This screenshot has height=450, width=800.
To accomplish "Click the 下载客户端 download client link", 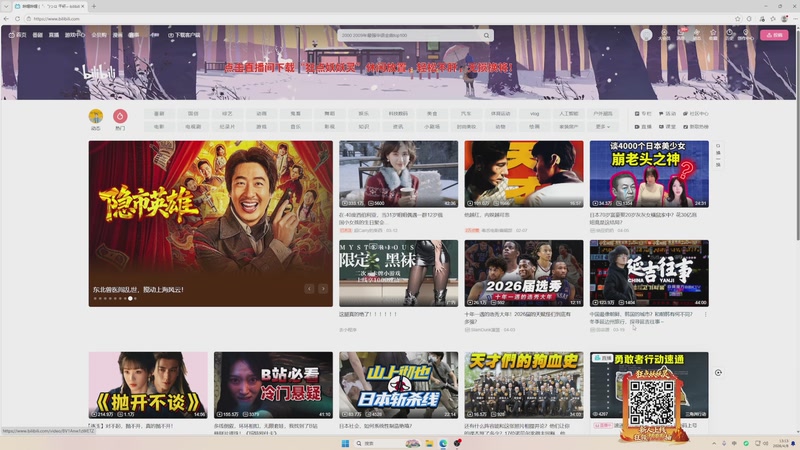I will point(184,35).
